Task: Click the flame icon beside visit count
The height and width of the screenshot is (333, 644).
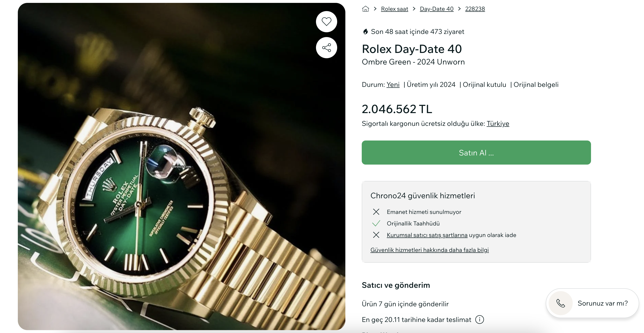Action: (x=365, y=32)
